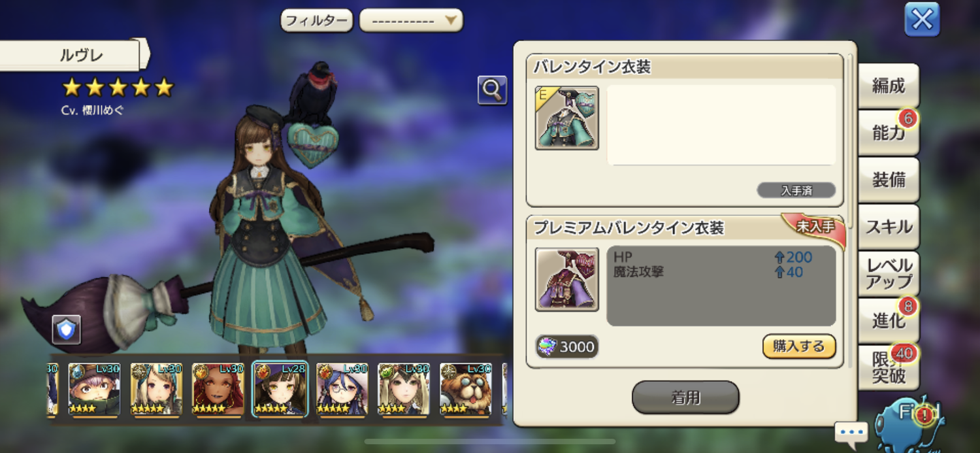This screenshot has width=980, height=453.
Task: Select the Premium Valentine costume icon
Action: 566,279
